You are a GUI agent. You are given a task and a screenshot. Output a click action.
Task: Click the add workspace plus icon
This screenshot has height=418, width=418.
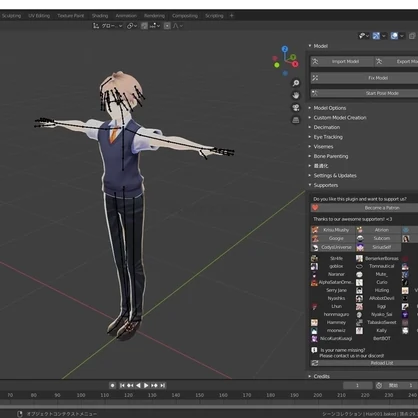[x=232, y=15]
